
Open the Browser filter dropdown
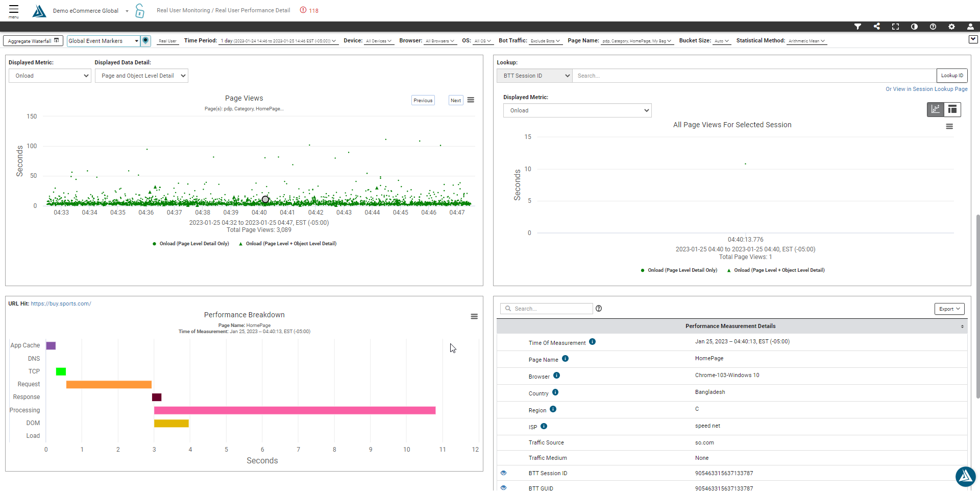pyautogui.click(x=440, y=41)
